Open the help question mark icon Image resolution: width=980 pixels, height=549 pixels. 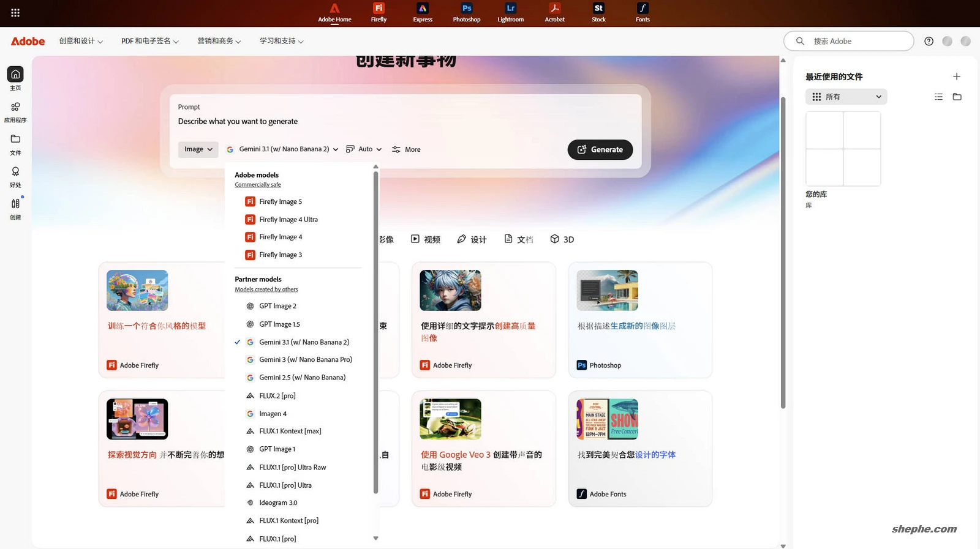coord(929,41)
